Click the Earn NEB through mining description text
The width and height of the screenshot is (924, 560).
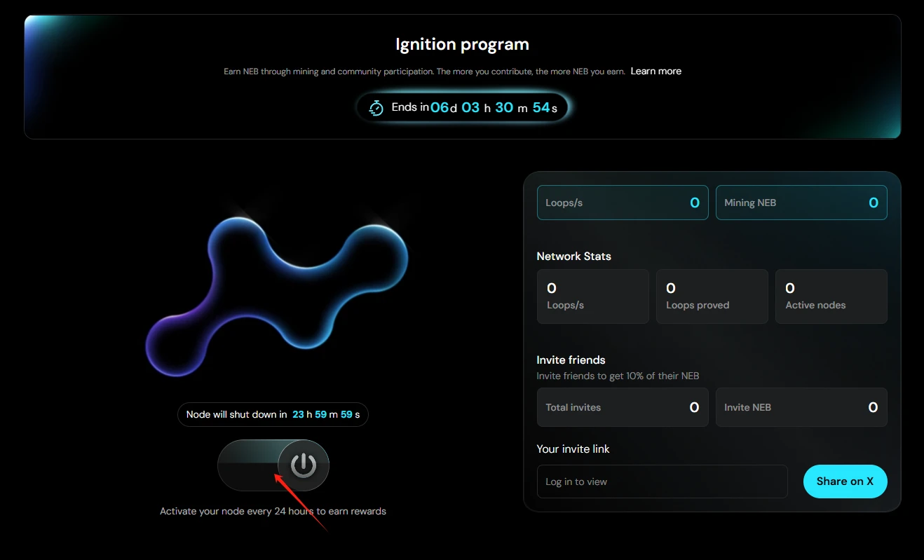coord(424,71)
